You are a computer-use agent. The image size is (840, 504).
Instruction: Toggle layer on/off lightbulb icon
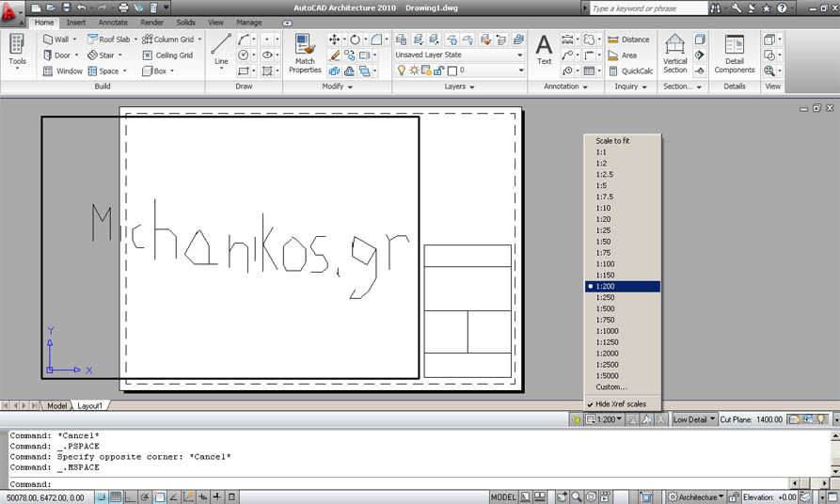401,71
